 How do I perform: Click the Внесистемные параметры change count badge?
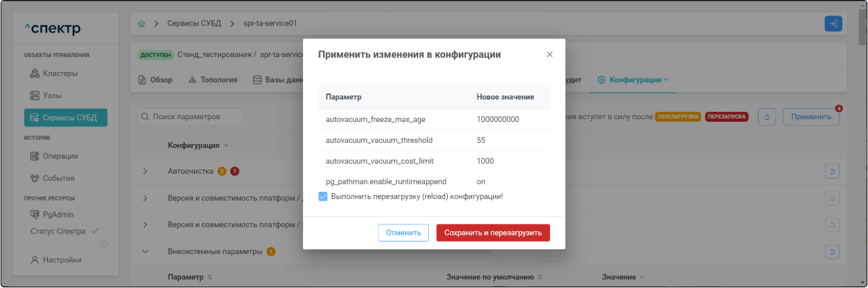271,251
